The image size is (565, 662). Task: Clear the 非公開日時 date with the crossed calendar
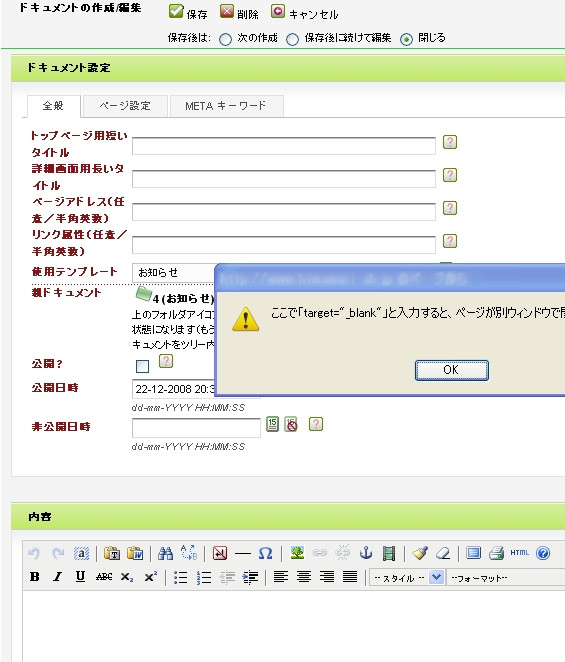[x=291, y=424]
